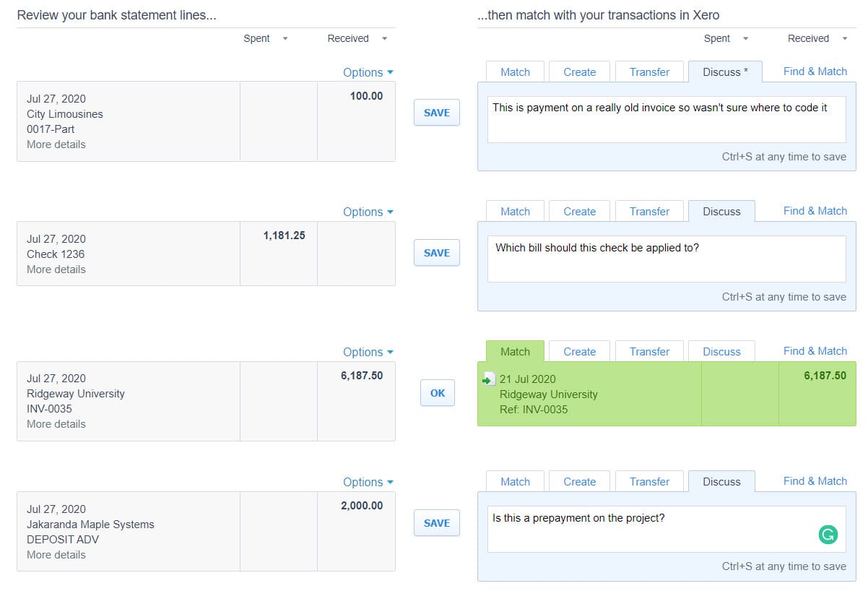The height and width of the screenshot is (591, 868).
Task: Open the Transfer tab for Check 1236
Action: [648, 211]
